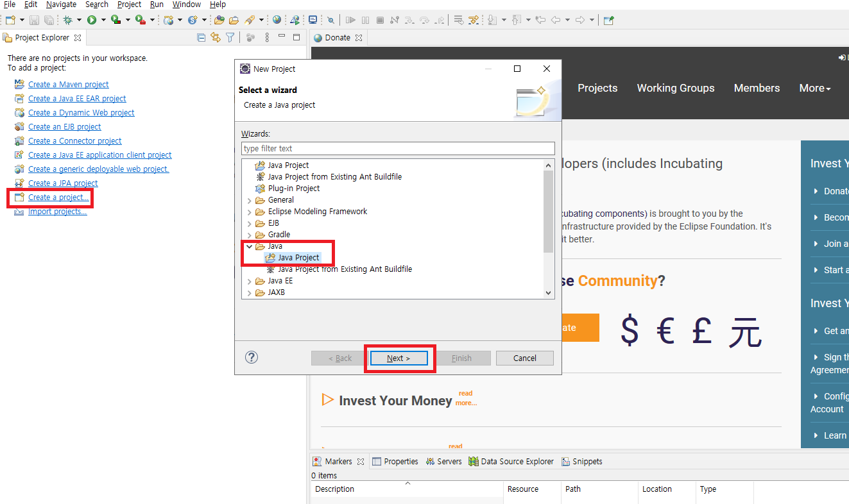Open the New wizard dropdown arrow
The height and width of the screenshot is (504, 849).
tap(22, 20)
